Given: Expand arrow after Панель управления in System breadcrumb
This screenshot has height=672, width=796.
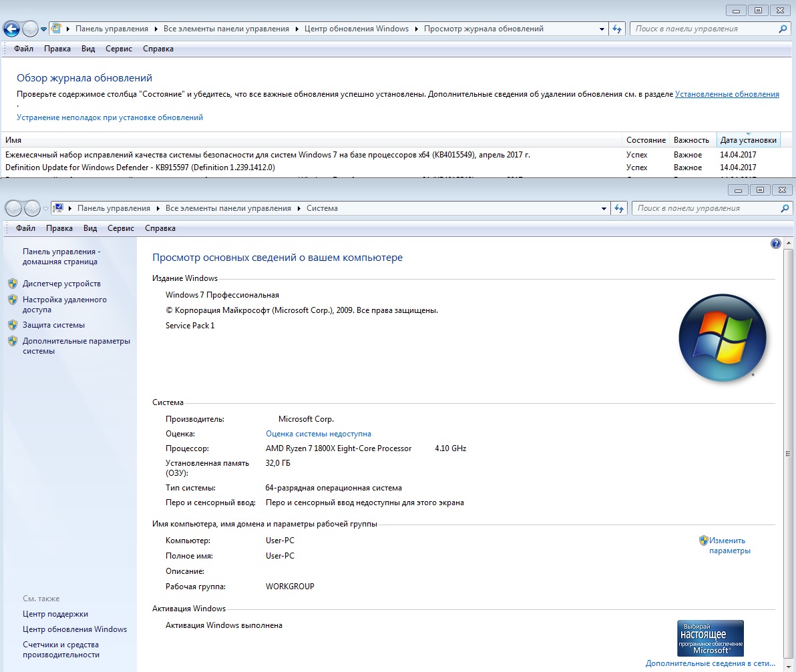Looking at the screenshot, I should (158, 208).
